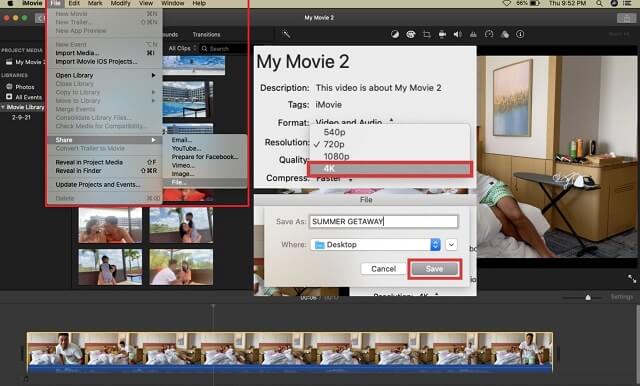
Task: Open the View menu
Action: coord(146,3)
